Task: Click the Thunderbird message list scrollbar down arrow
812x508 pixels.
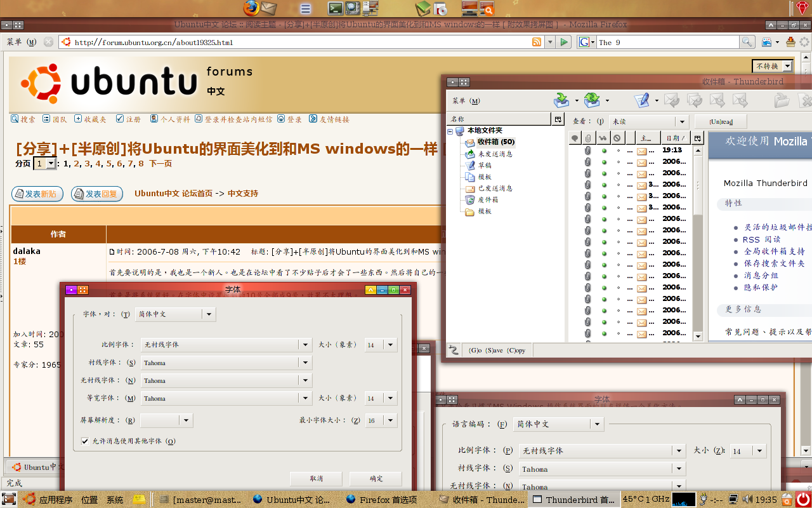Action: [698, 336]
